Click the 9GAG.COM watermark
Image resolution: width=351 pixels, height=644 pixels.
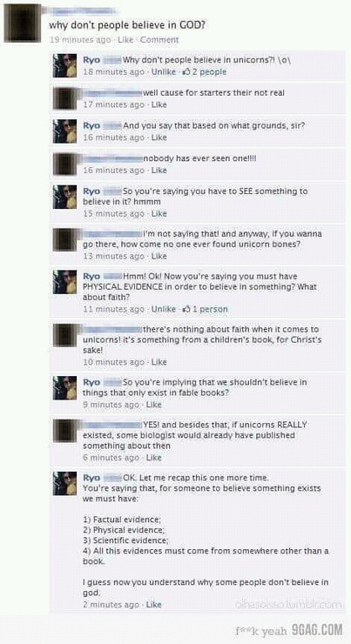[x=316, y=629]
